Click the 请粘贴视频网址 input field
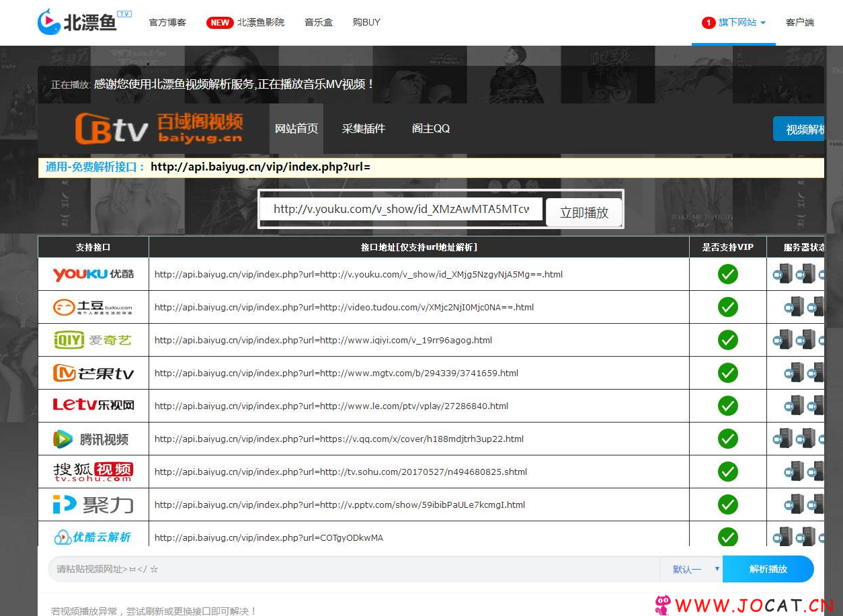 [x=354, y=569]
